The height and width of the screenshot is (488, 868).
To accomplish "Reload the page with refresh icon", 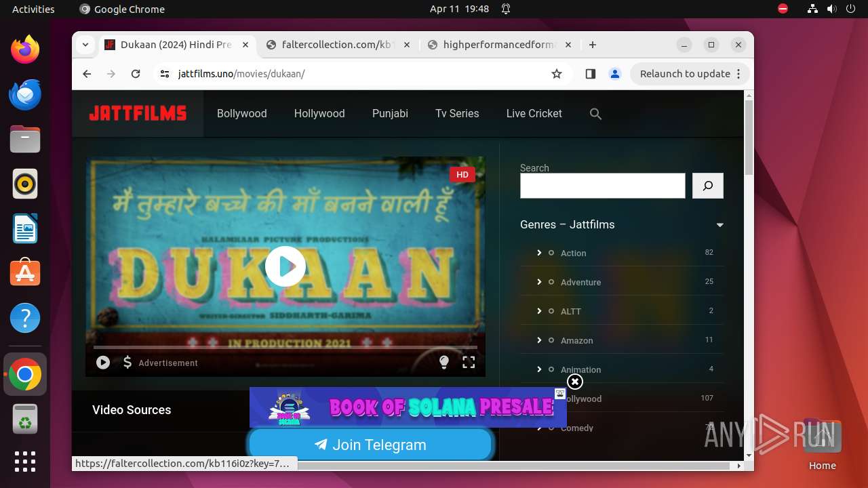I will click(136, 74).
